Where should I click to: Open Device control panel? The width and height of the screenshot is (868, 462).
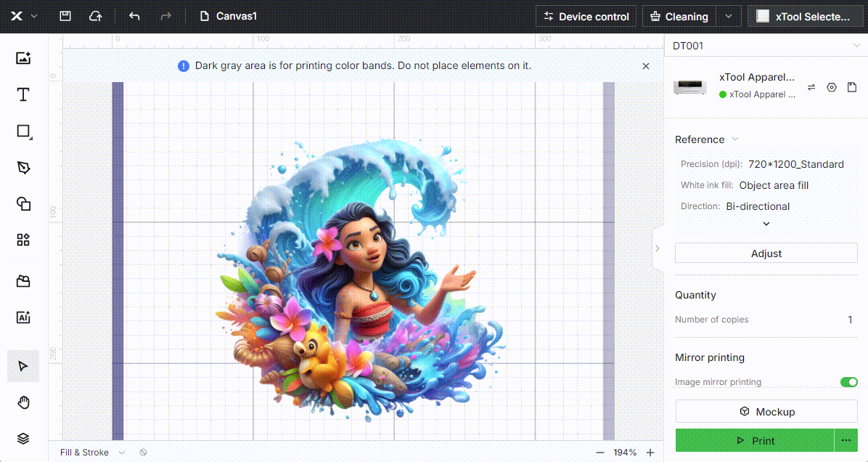[x=586, y=16]
